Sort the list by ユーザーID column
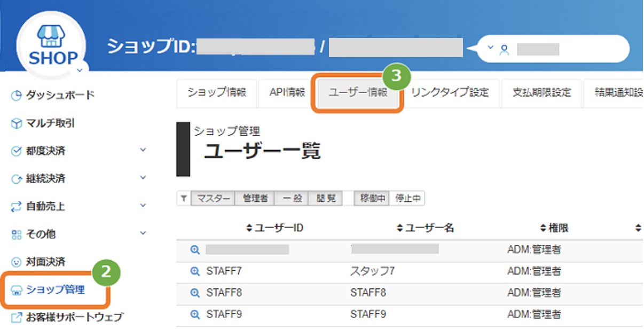This screenshot has width=644, height=329. (x=275, y=228)
